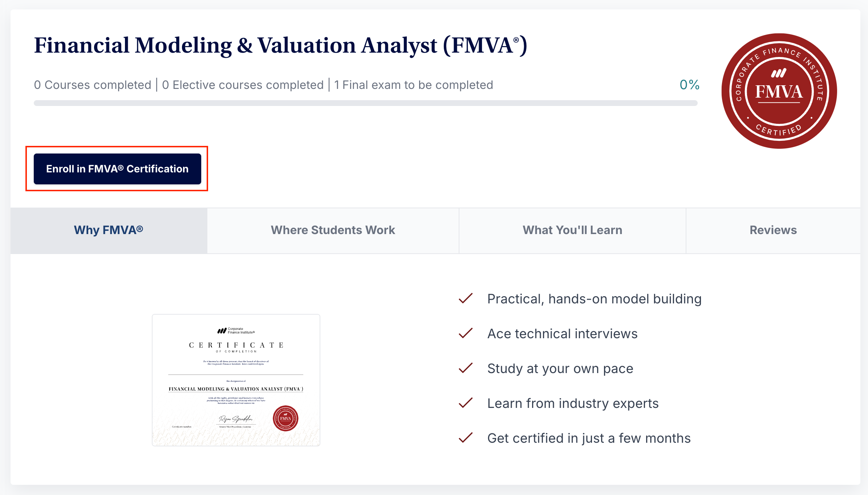Click the 0% progress percentage
868x495 pixels.
click(689, 85)
